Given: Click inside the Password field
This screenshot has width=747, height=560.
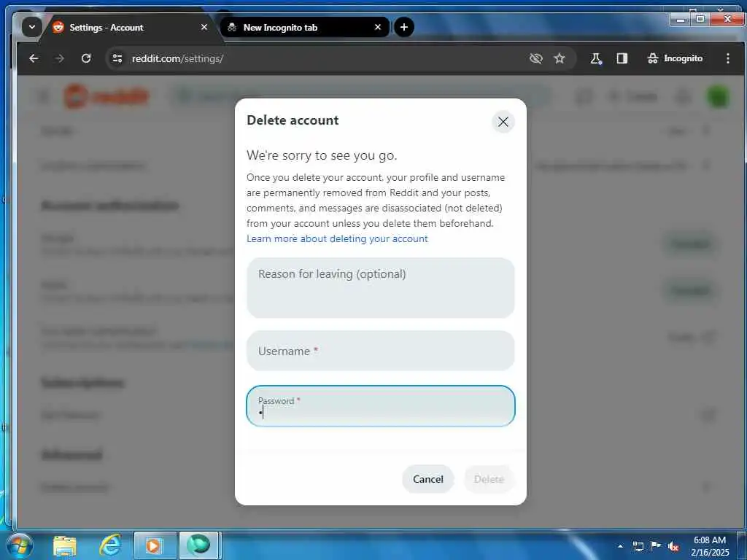Looking at the screenshot, I should click(x=380, y=406).
